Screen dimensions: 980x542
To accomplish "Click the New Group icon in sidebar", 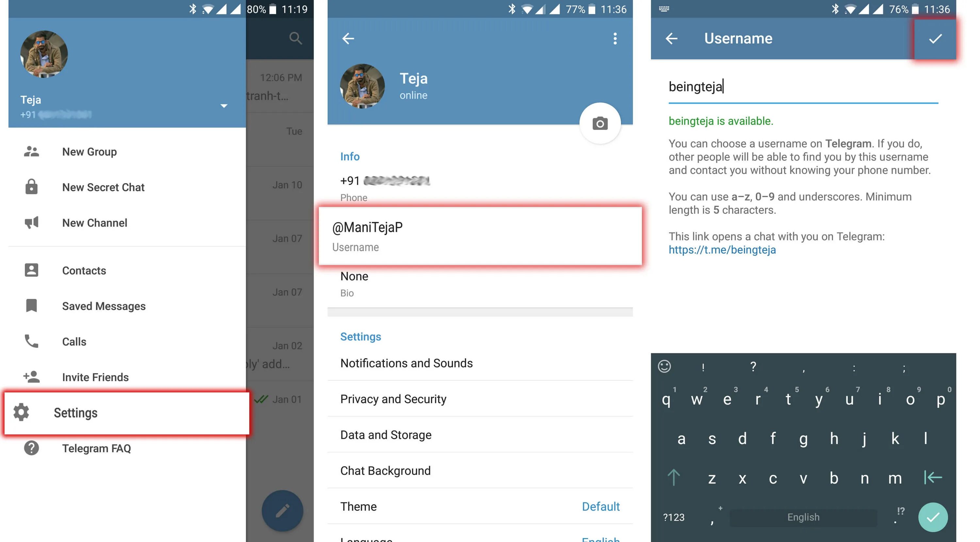I will 31,151.
